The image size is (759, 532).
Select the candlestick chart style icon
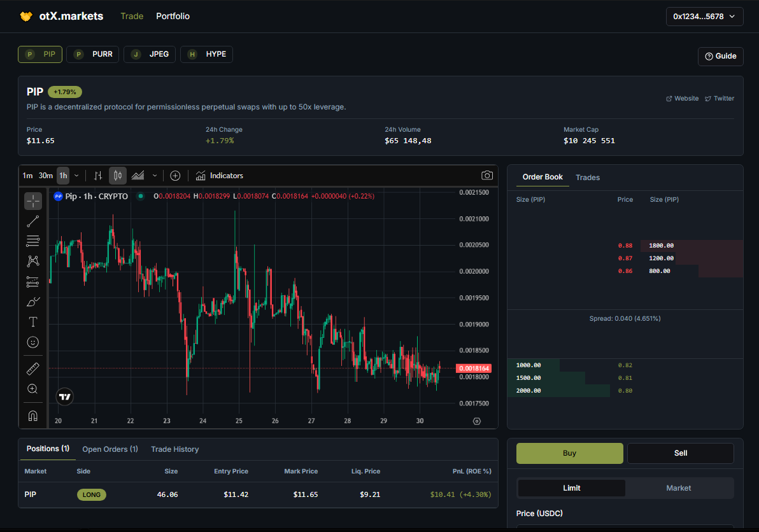[118, 176]
